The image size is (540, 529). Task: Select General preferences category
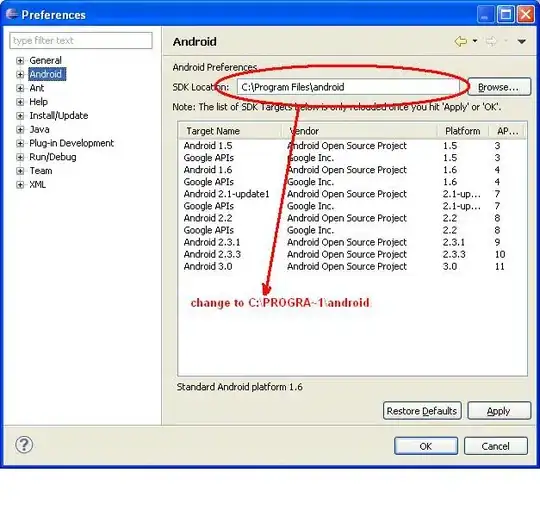45,61
